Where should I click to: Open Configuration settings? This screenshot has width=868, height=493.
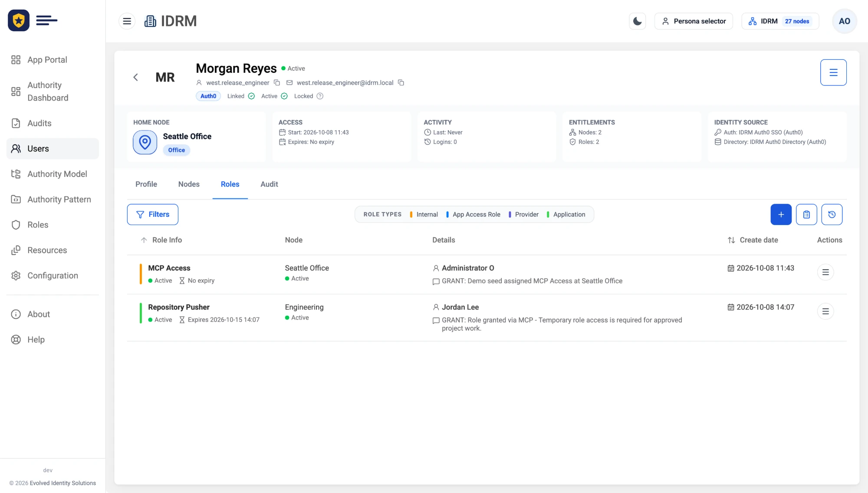[53, 276]
